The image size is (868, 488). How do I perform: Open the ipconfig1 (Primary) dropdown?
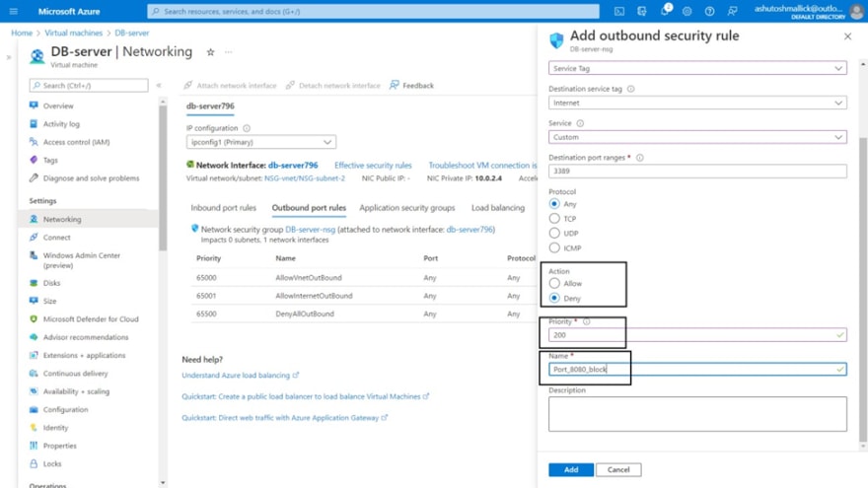(x=260, y=142)
